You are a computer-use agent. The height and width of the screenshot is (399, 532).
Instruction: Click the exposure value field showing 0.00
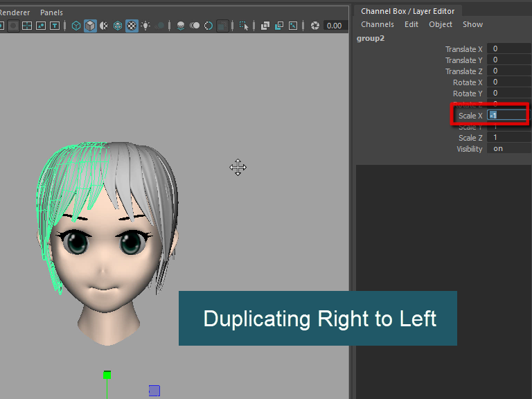[335, 26]
